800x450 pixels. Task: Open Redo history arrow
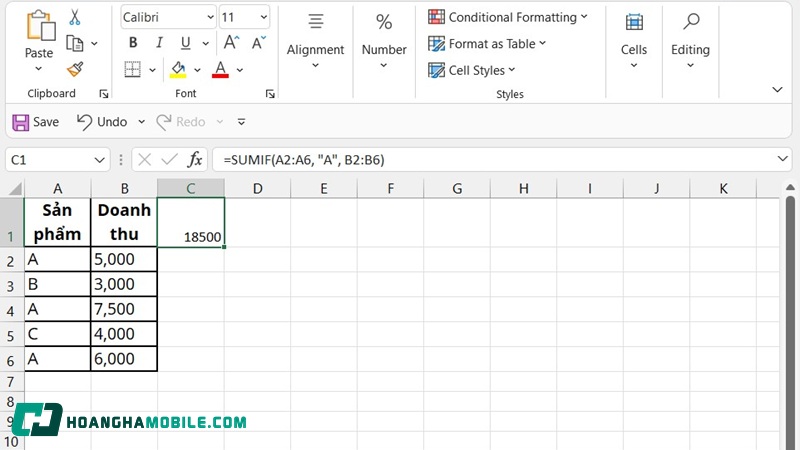[220, 122]
